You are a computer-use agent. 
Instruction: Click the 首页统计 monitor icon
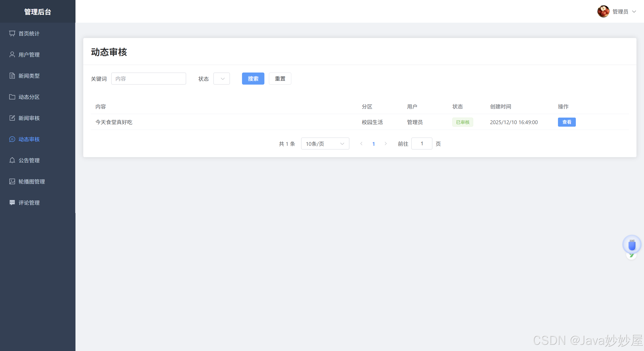[x=12, y=33]
